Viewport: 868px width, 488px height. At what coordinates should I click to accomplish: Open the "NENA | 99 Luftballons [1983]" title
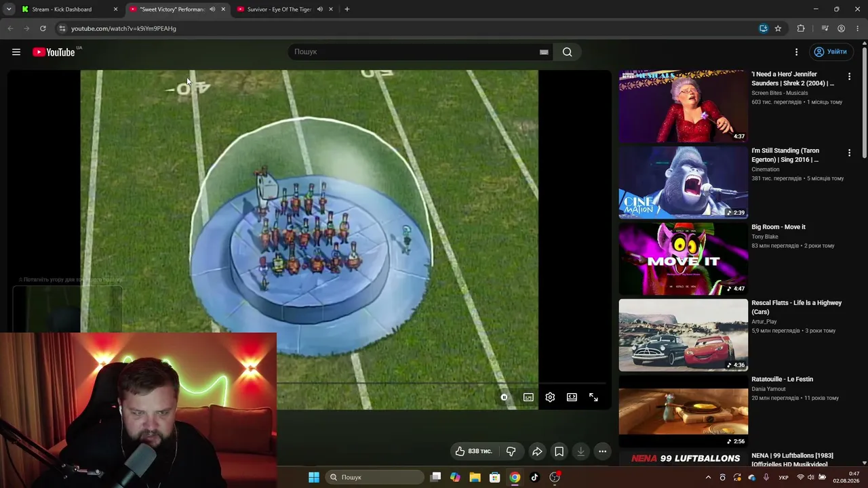(x=792, y=460)
